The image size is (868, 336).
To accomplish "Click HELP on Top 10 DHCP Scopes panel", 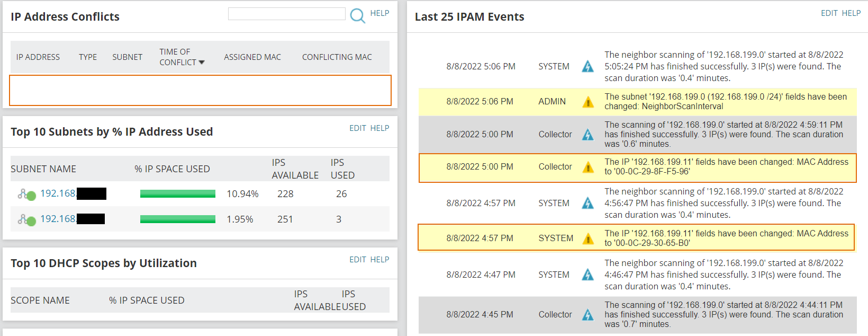I will tap(379, 260).
